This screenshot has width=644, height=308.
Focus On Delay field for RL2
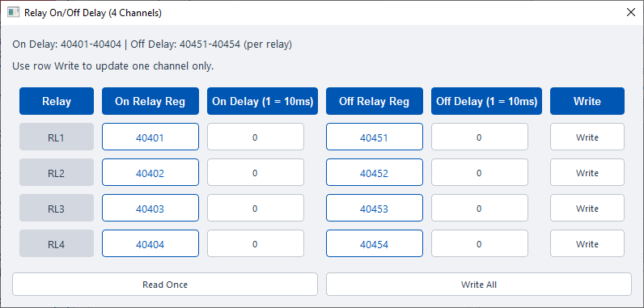(x=256, y=173)
